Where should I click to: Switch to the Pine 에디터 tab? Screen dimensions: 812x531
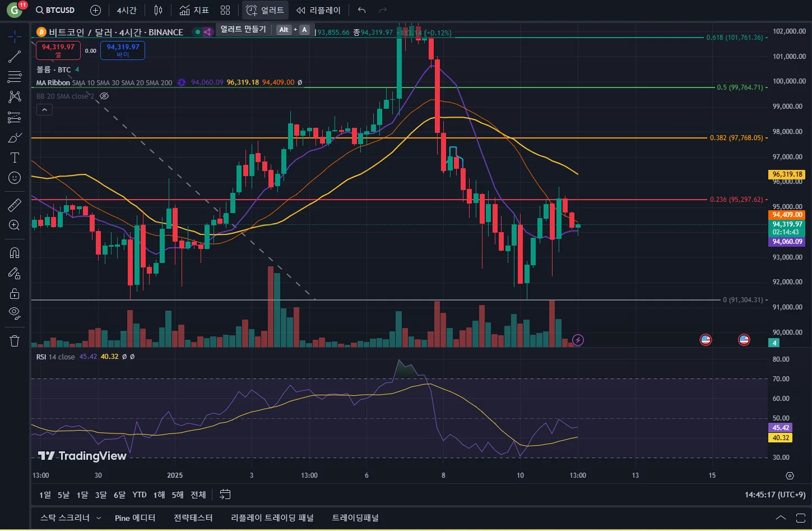(135, 518)
